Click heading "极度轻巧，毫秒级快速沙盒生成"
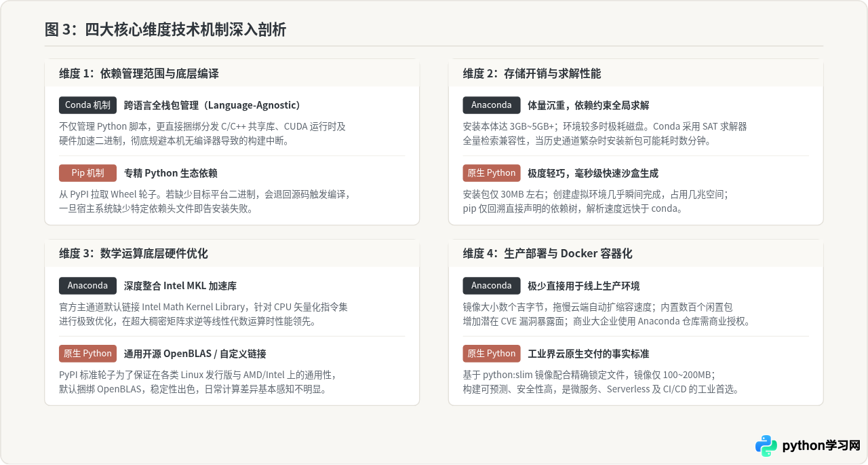 [593, 173]
